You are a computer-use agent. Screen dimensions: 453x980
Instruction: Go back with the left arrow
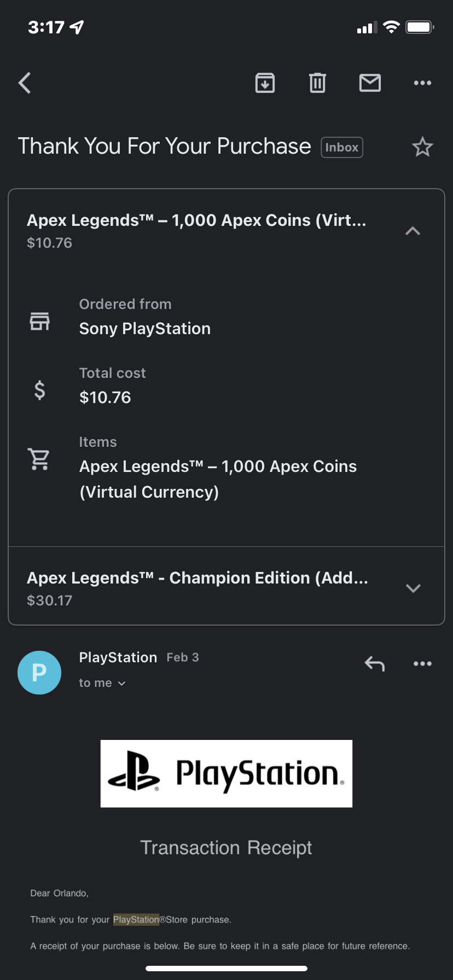(x=25, y=83)
